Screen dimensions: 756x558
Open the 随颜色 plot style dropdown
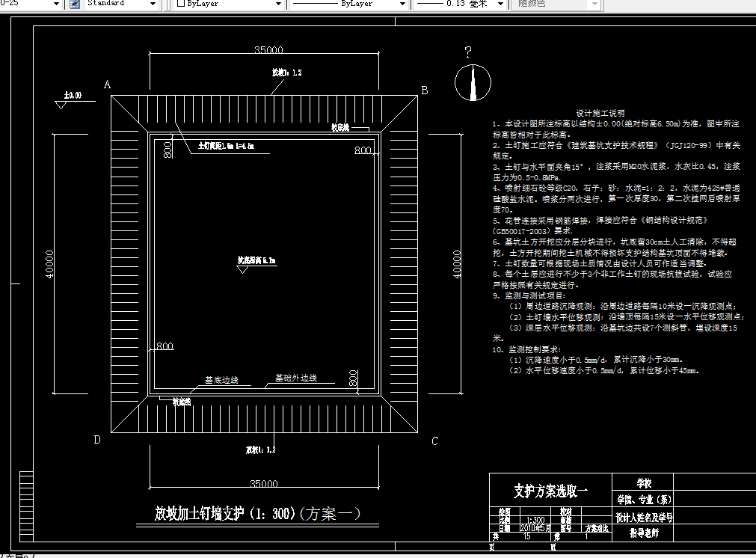(594, 4)
